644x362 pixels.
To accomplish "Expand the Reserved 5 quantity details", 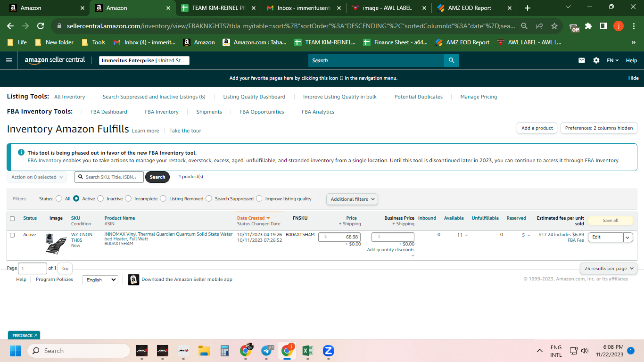I will click(x=526, y=235).
